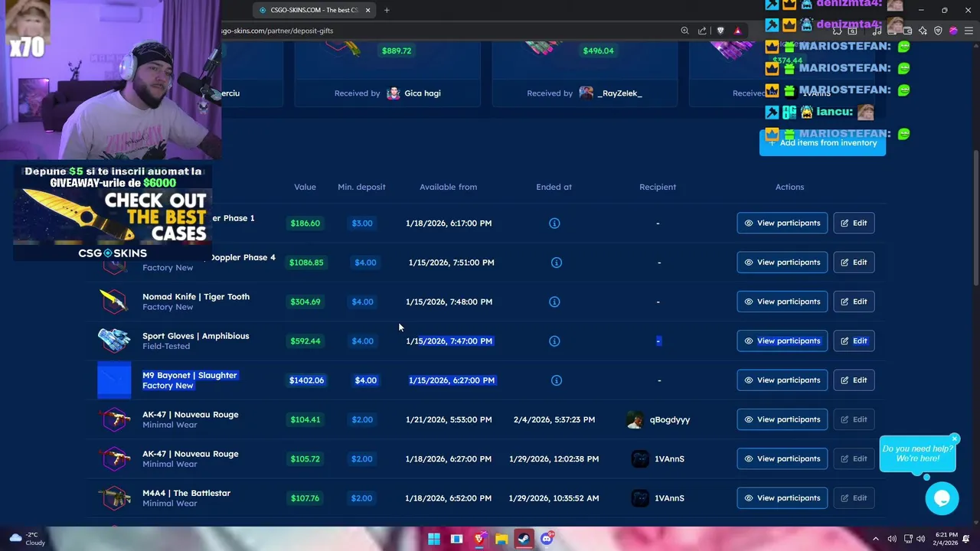Screen dimensions: 980x551
Task: View participants for Sport Gloves Amphibious
Action: click(782, 341)
